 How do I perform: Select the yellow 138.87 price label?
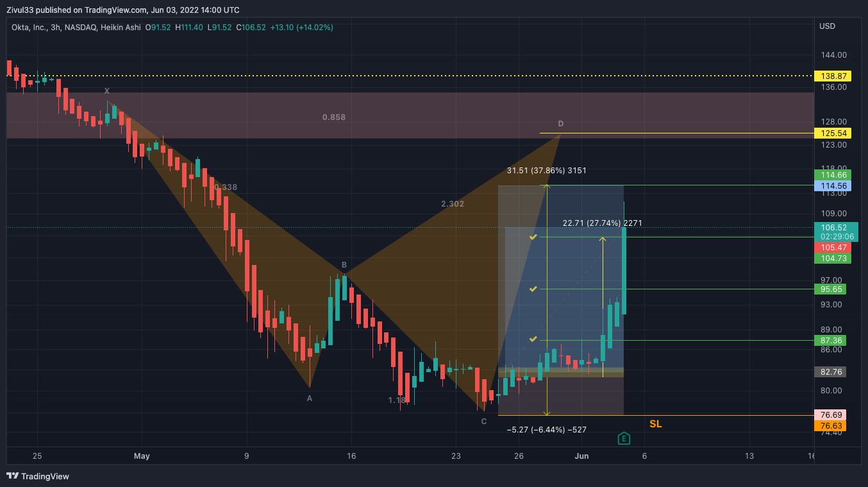tap(832, 76)
